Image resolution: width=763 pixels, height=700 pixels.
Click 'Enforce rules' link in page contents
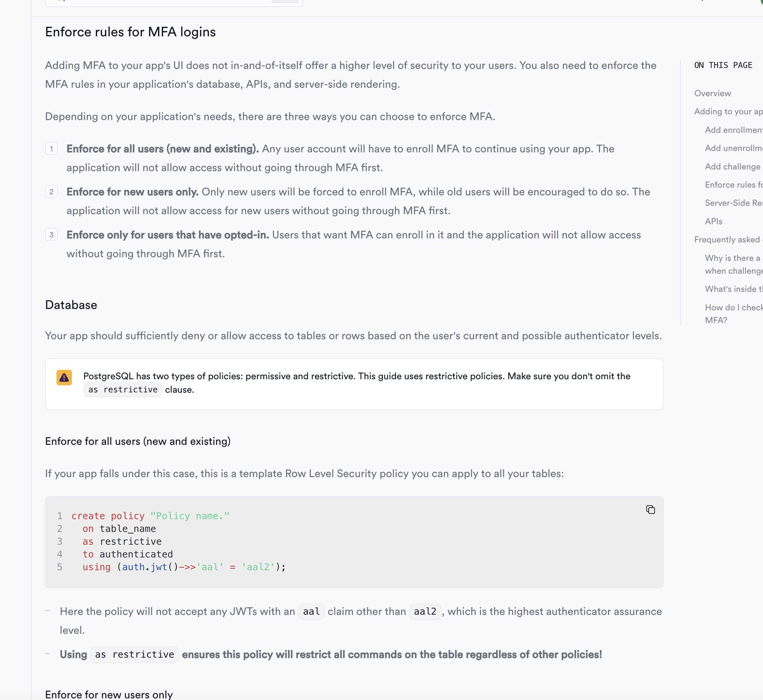point(733,185)
